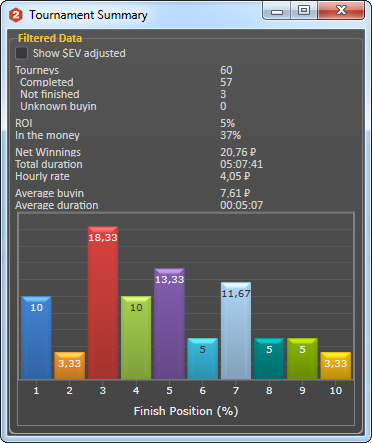Click the Hourly rate value 4,05 ₽
This screenshot has height=443, width=372.
[x=235, y=176]
